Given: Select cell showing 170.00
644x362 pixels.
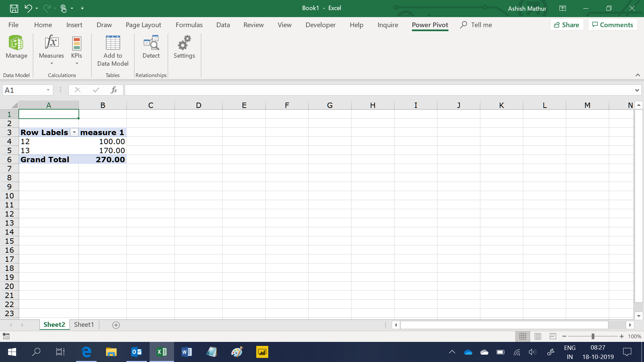Looking at the screenshot, I should click(x=103, y=150).
